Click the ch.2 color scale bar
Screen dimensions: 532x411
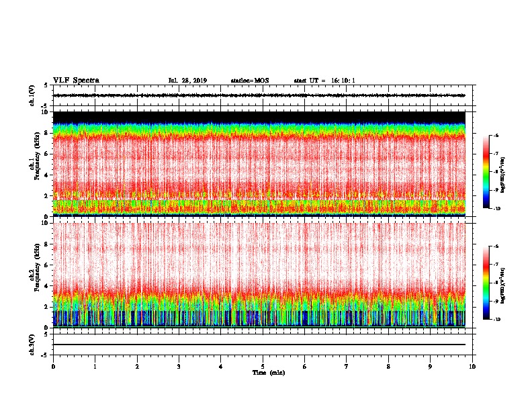pyautogui.click(x=486, y=283)
